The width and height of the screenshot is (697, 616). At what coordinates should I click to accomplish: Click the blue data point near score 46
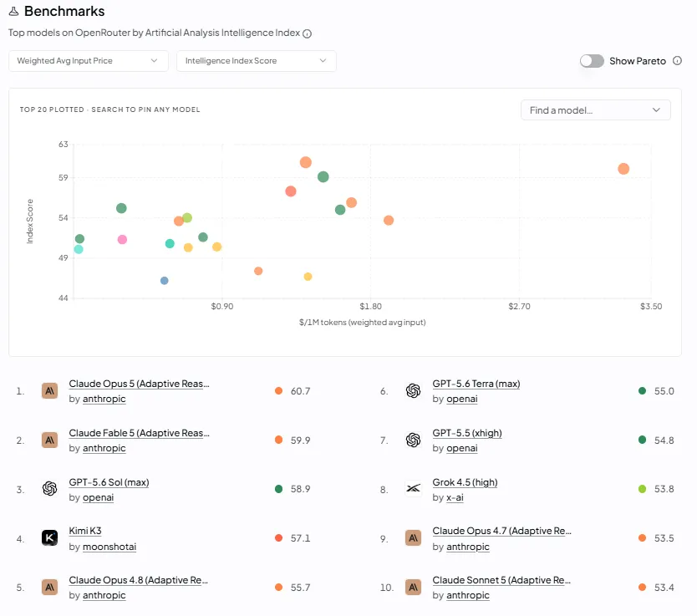point(165,281)
